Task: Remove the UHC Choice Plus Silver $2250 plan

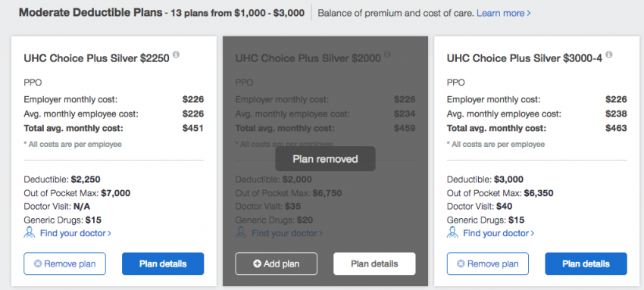Action: [x=64, y=263]
